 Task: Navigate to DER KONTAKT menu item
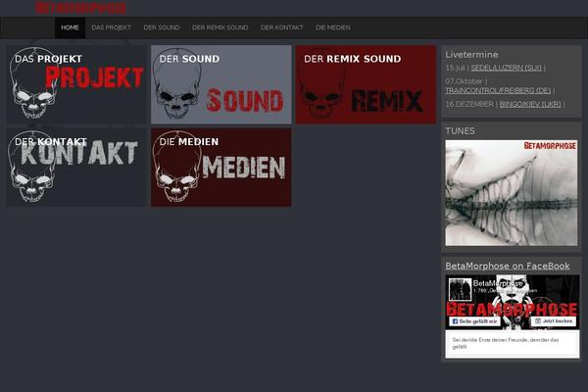pos(281,27)
